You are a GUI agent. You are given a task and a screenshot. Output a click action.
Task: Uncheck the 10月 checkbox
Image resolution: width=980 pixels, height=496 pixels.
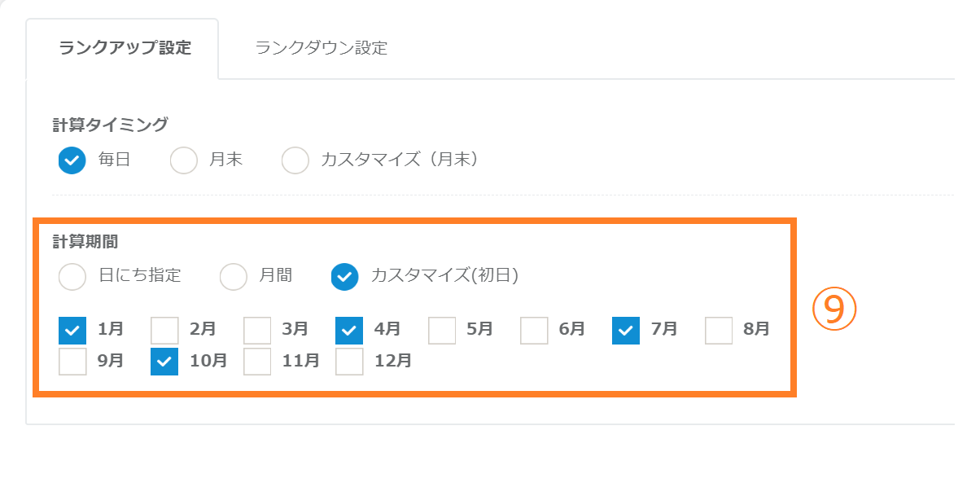(165, 361)
